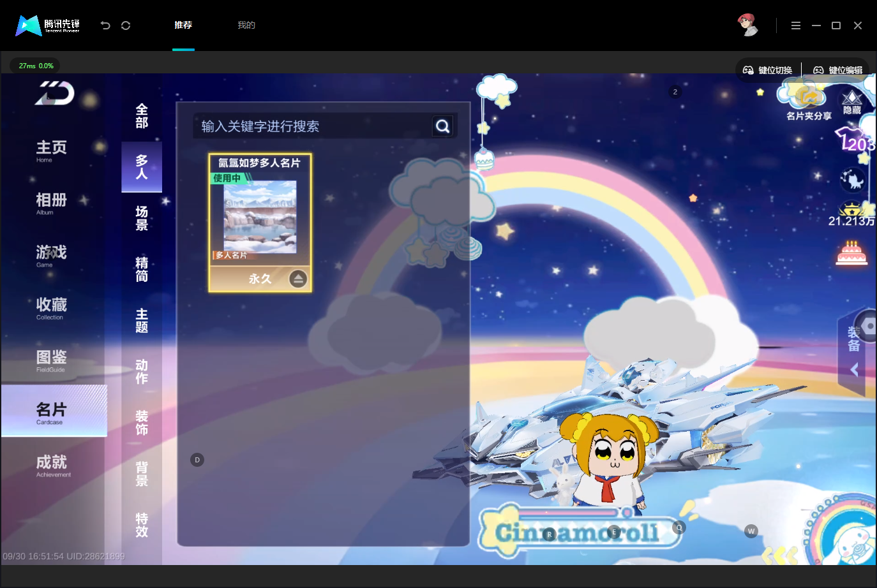
Task: Click the Cinnamoroll name banner
Action: 580,532
